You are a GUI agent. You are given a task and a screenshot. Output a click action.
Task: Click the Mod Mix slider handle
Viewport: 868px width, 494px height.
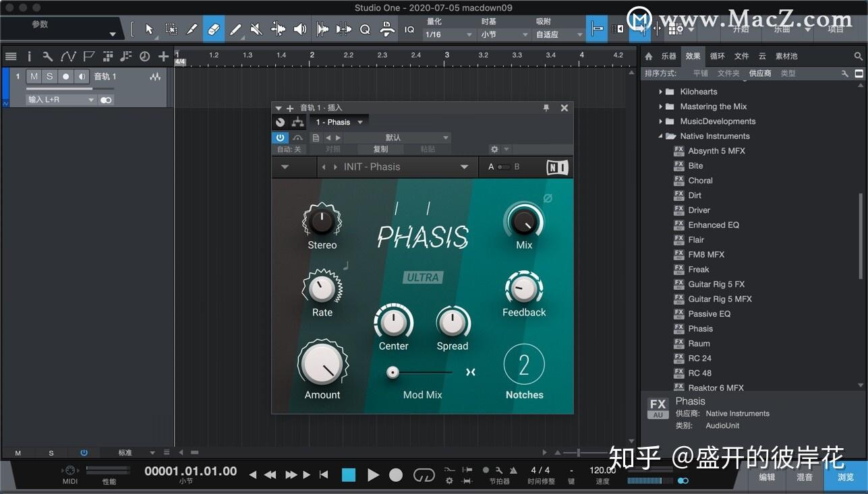[x=393, y=372]
